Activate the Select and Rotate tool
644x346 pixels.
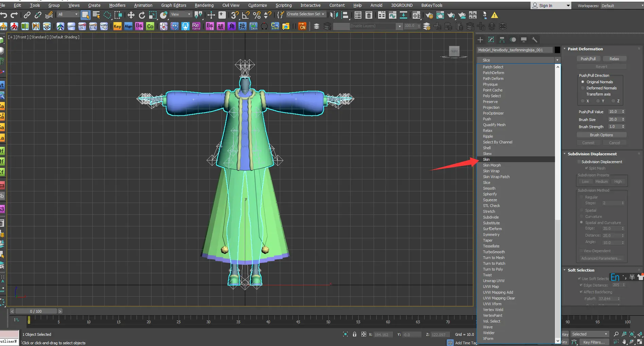point(142,15)
